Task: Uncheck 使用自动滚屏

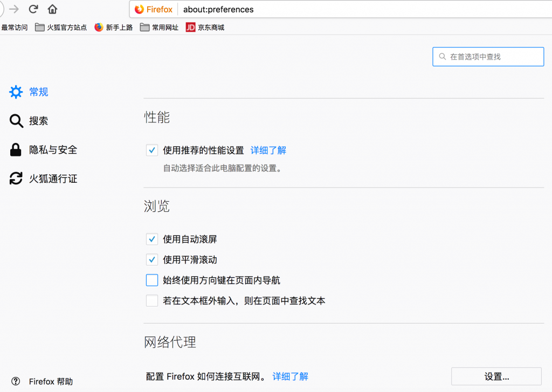Action: click(151, 239)
